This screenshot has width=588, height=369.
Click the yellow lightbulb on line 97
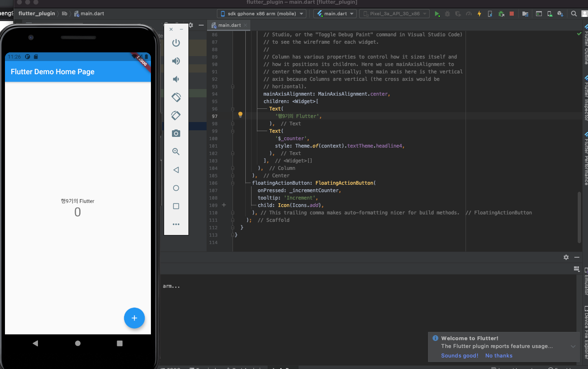[240, 115]
